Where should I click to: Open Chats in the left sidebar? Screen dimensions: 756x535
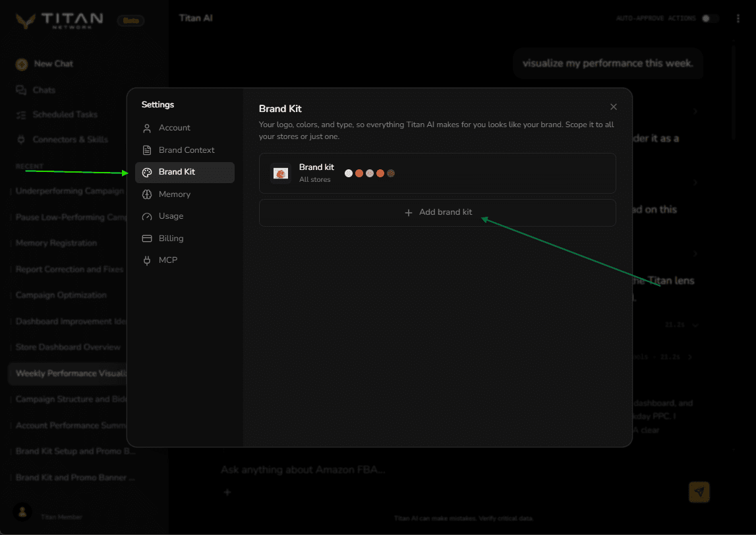[44, 90]
